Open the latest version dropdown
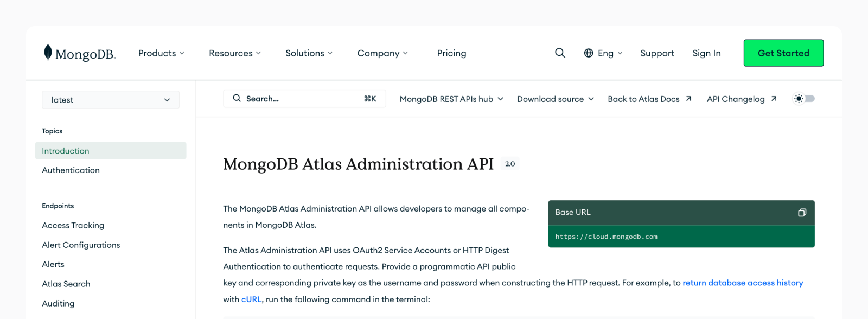868x319 pixels. (x=111, y=100)
